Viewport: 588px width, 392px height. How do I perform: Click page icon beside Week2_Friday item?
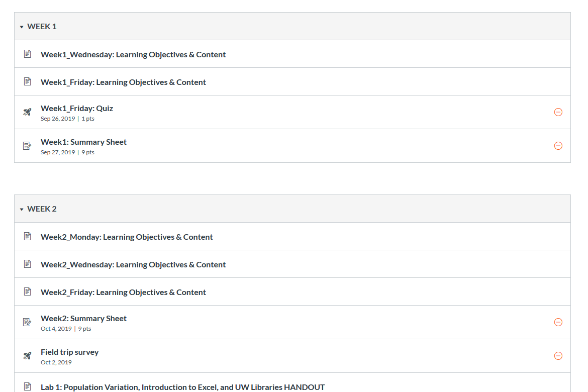27,292
